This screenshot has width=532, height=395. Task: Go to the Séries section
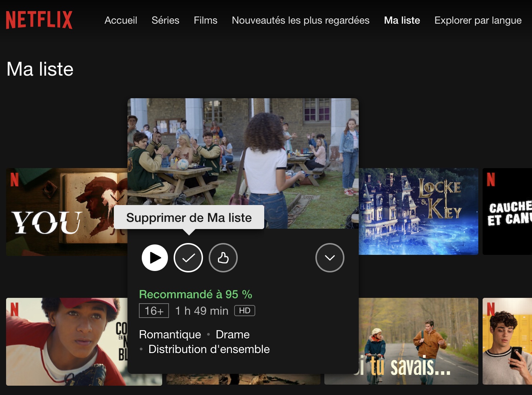[x=165, y=20]
